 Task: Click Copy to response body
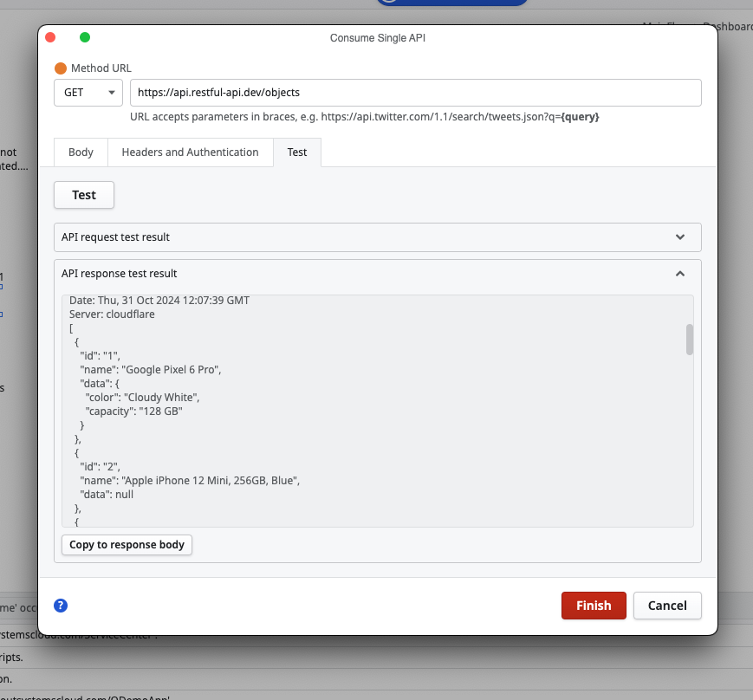point(127,545)
